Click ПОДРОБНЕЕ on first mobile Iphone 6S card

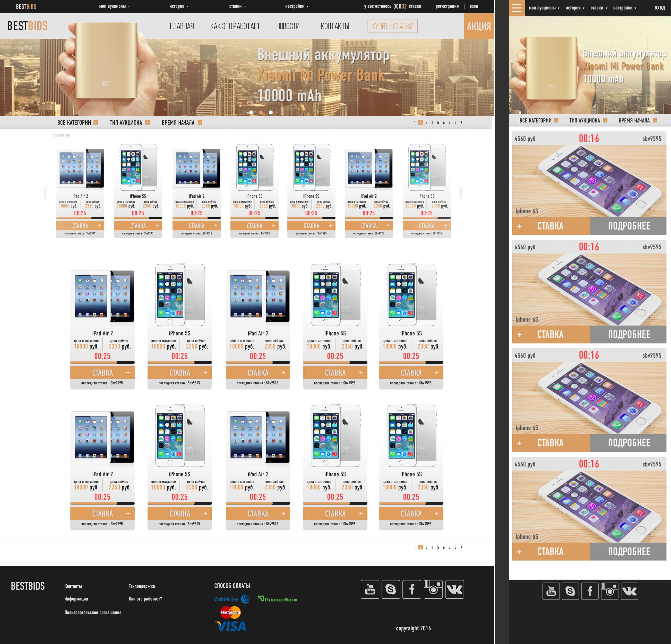[628, 226]
